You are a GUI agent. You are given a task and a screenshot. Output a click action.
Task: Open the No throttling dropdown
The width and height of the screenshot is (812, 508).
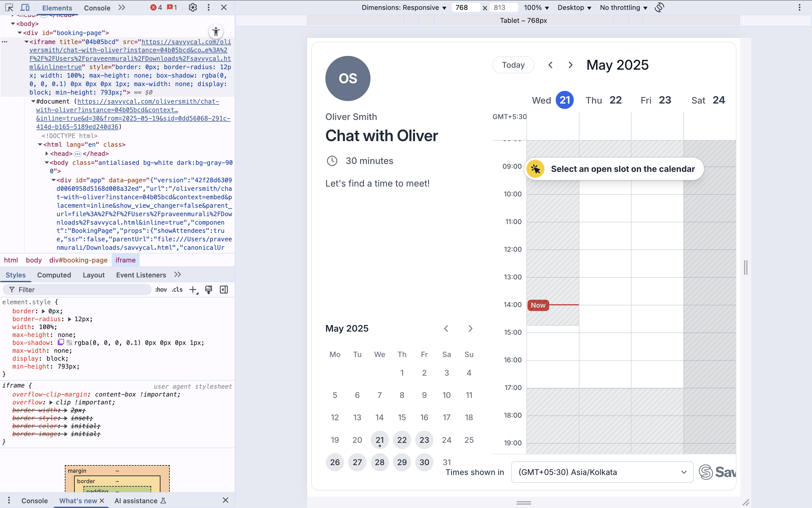click(623, 7)
